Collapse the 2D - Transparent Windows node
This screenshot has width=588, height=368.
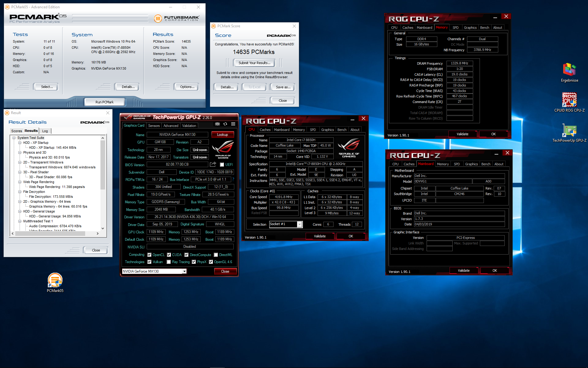point(20,162)
